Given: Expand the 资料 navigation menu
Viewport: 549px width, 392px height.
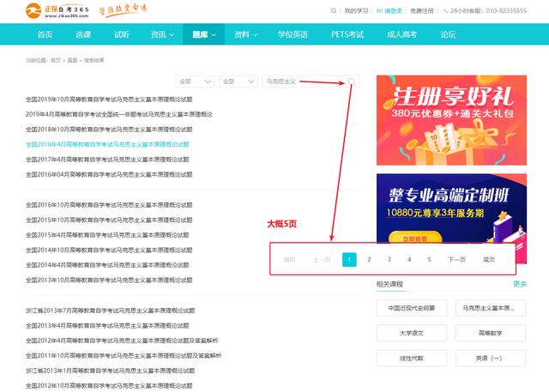Looking at the screenshot, I should (x=246, y=34).
